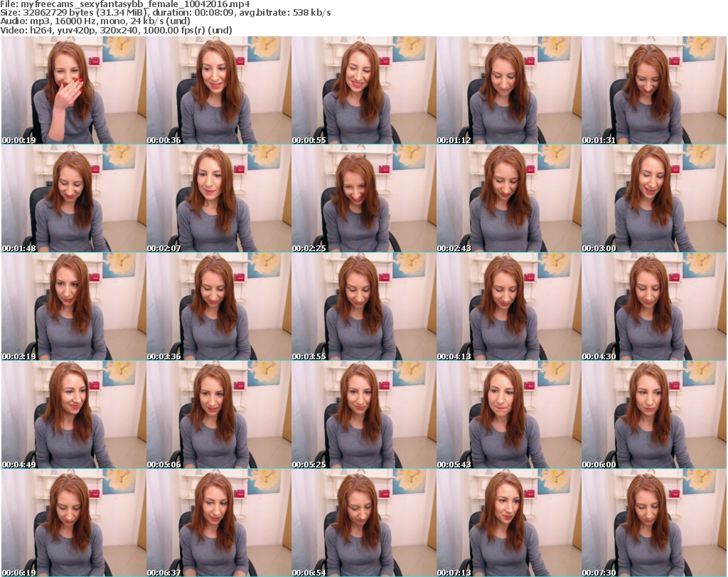Click the 'Audio: mp3, 16000 Hz' info line

coord(95,21)
